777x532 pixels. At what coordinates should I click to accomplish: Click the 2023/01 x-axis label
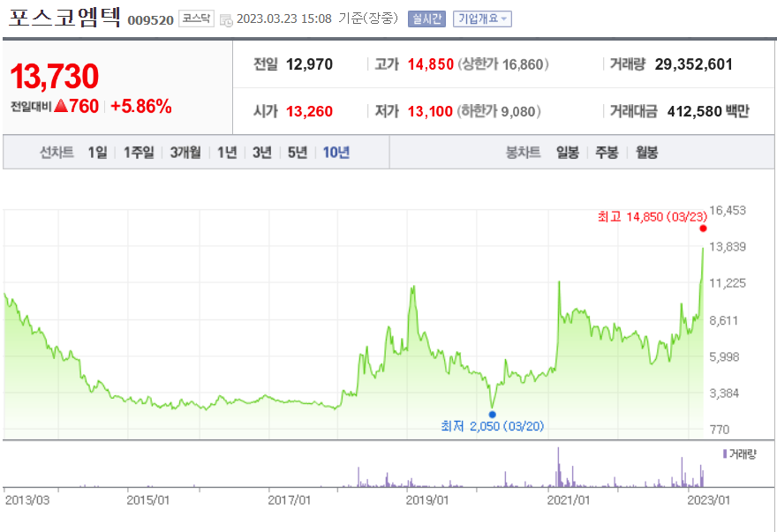[709, 500]
